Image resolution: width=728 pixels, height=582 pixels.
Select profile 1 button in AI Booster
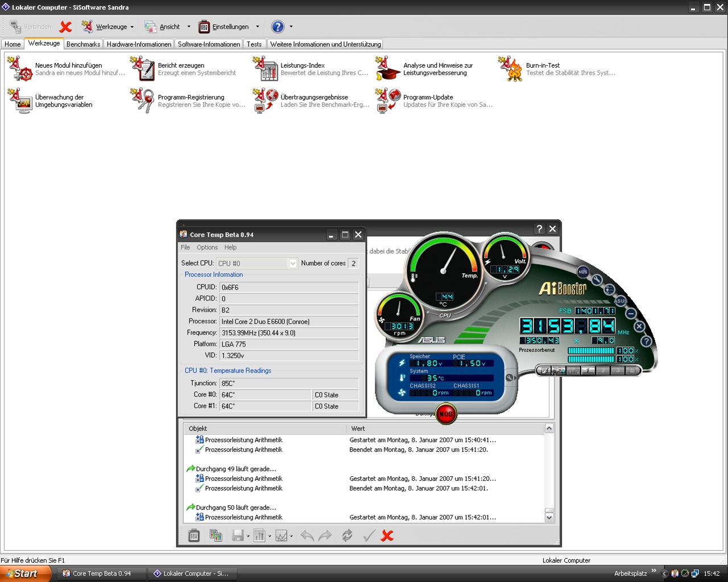click(x=588, y=371)
